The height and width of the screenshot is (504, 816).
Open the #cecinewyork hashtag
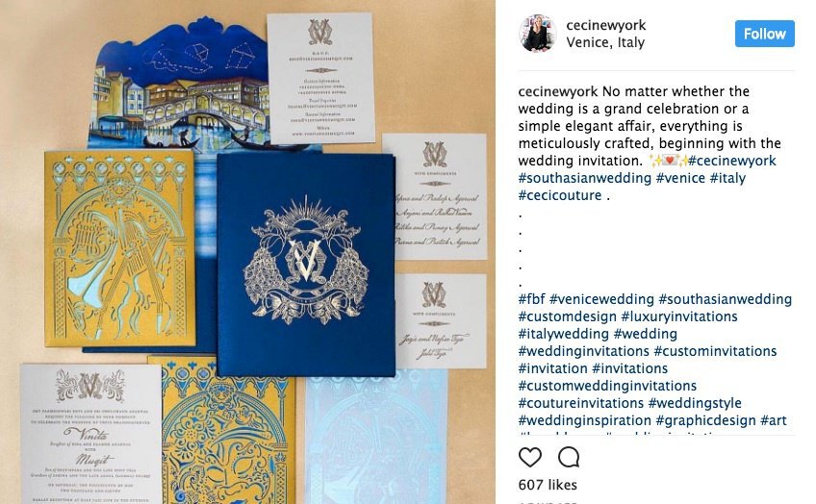click(731, 161)
